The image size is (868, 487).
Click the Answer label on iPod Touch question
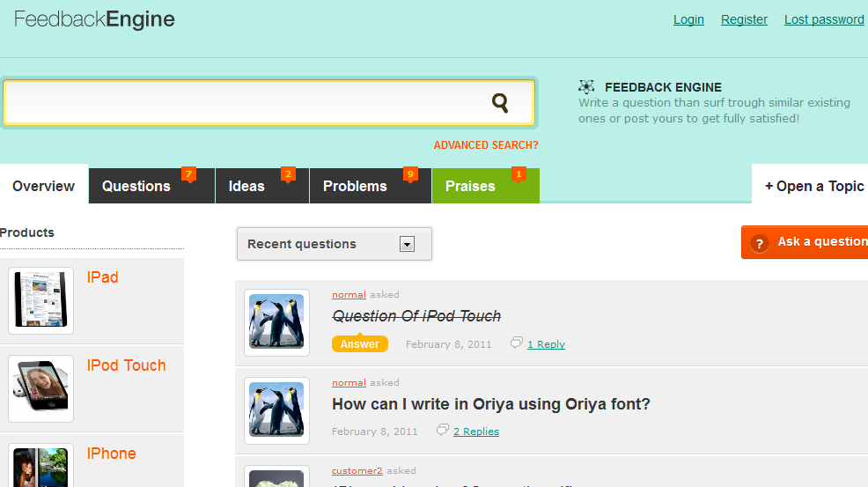(360, 343)
